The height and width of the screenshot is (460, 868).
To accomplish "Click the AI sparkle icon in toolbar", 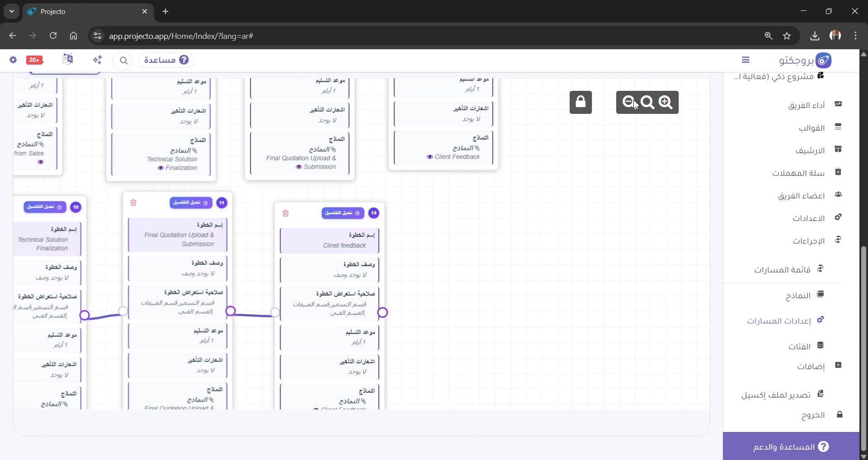I will (x=97, y=60).
